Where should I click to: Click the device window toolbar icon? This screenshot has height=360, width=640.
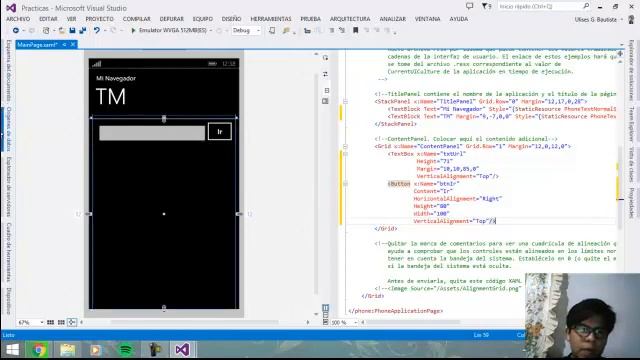tap(272, 30)
